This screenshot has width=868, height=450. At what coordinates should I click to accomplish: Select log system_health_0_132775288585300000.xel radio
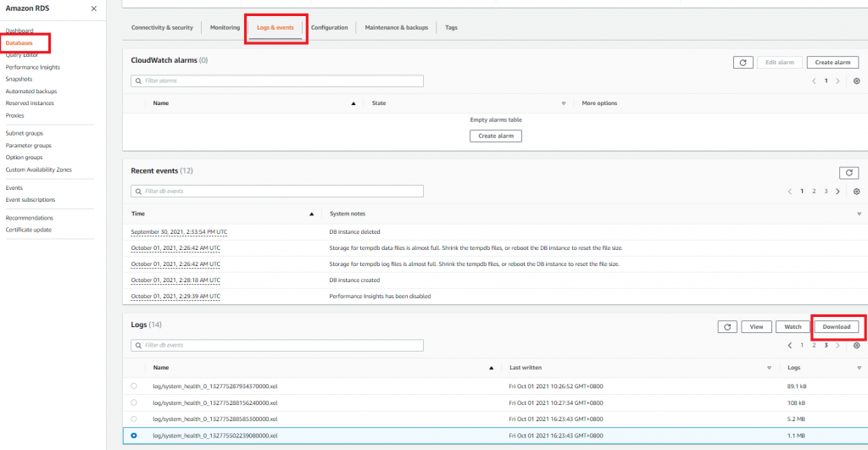point(134,419)
